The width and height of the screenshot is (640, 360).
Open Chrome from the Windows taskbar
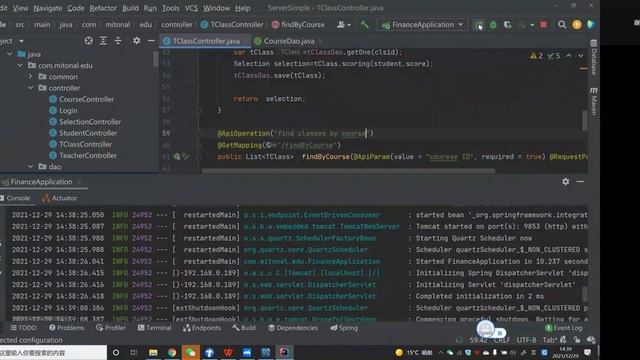(x=172, y=352)
